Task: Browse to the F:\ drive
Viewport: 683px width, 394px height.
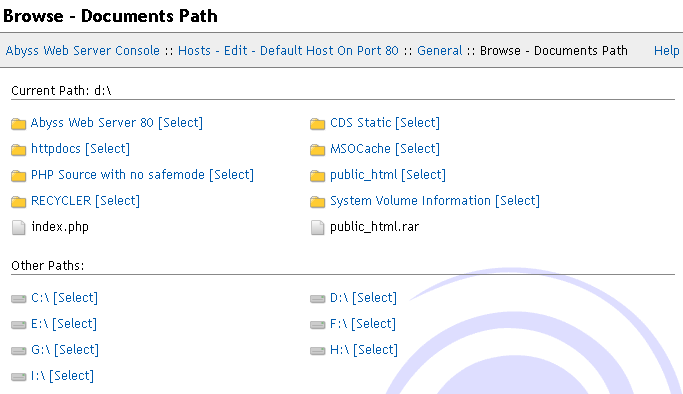Action: 338,324
